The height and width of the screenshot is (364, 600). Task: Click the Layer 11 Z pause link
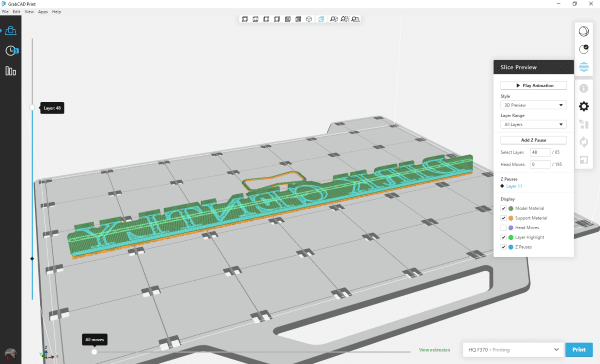tap(514, 186)
